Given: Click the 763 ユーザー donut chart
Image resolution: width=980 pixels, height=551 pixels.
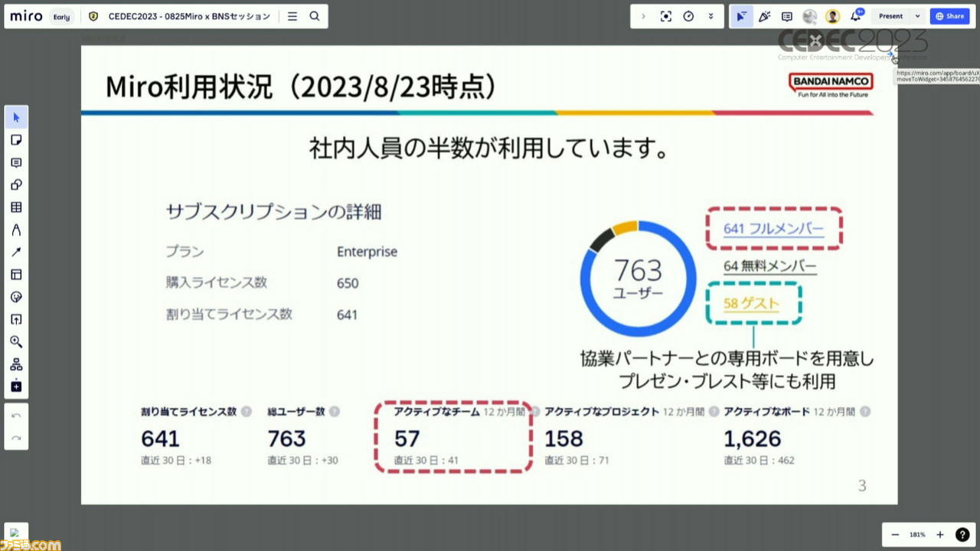Looking at the screenshot, I should coord(638,279).
